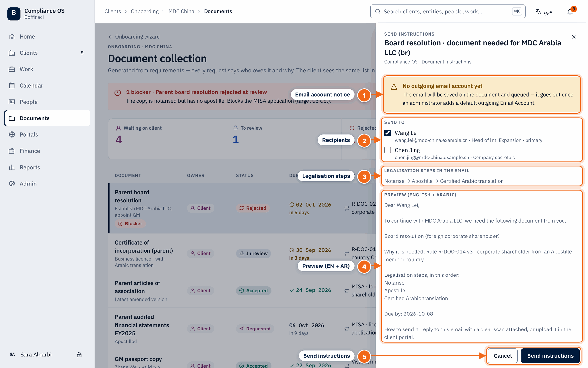Click the Waiting on client card
588x368 pixels.
167,139
